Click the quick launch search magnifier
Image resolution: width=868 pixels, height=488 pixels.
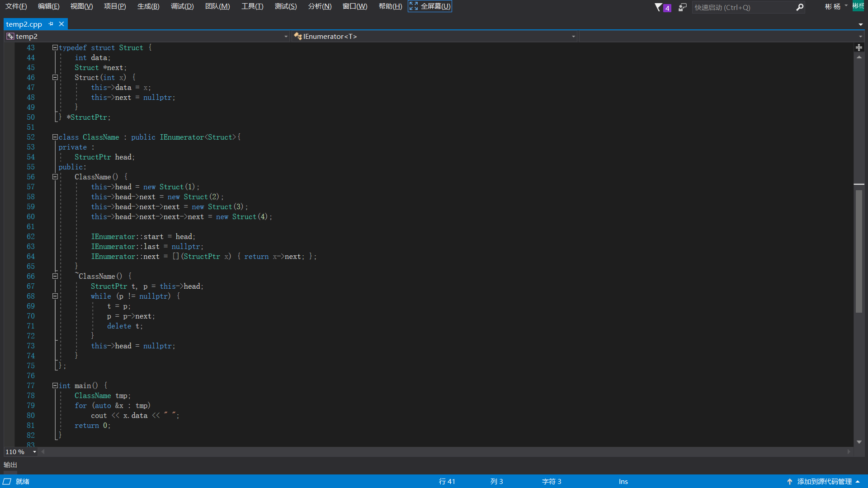click(x=800, y=7)
